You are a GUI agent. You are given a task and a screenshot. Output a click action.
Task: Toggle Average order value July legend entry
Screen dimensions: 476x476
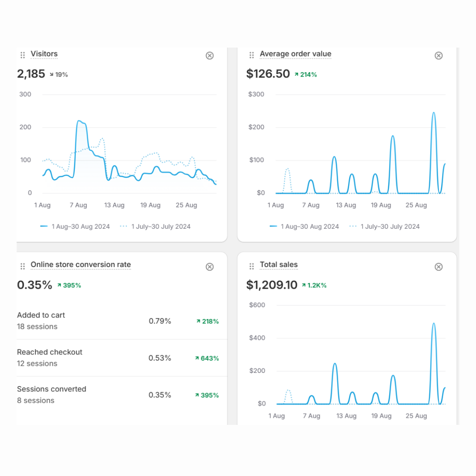pos(384,227)
